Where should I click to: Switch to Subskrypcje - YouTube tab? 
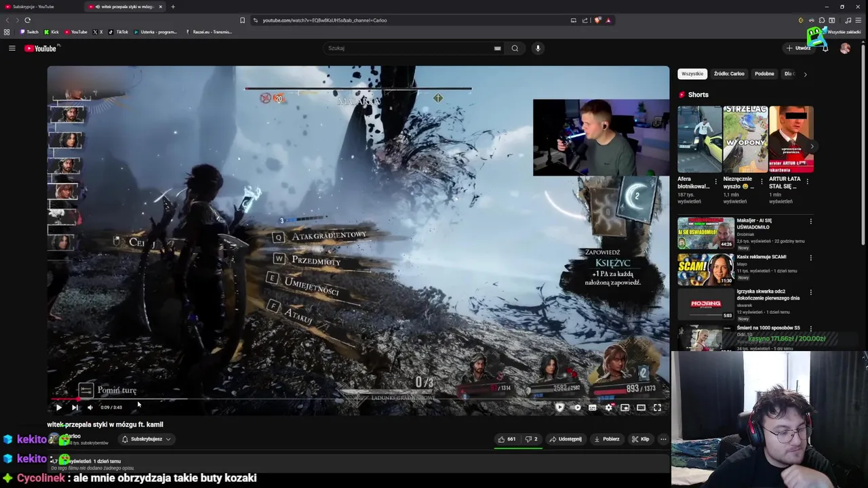41,7
